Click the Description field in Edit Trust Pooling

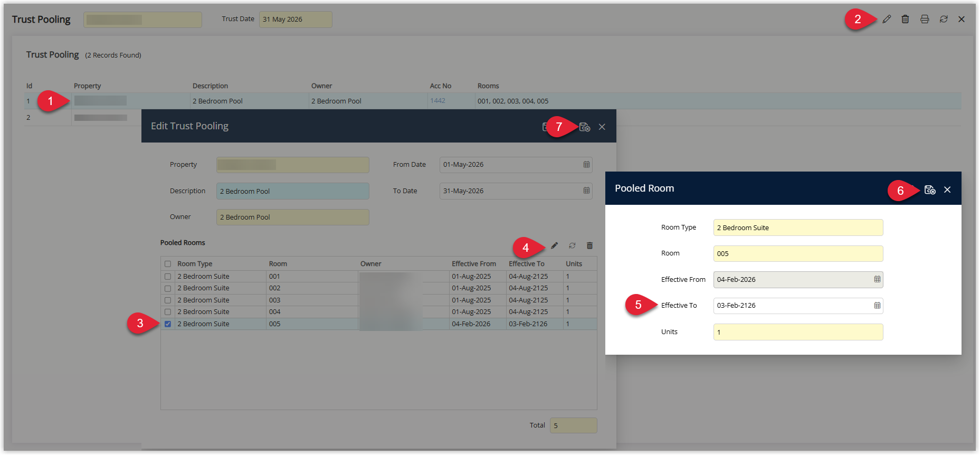point(293,191)
